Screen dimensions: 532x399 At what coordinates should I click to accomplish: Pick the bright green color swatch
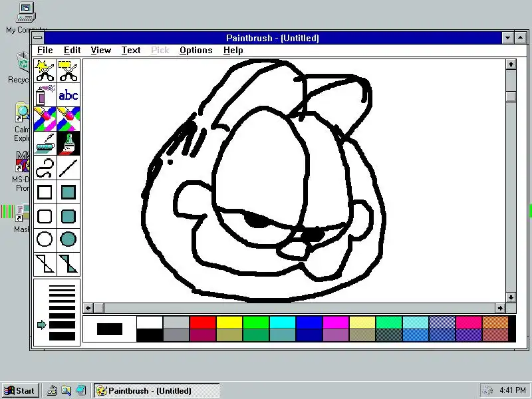coord(256,323)
